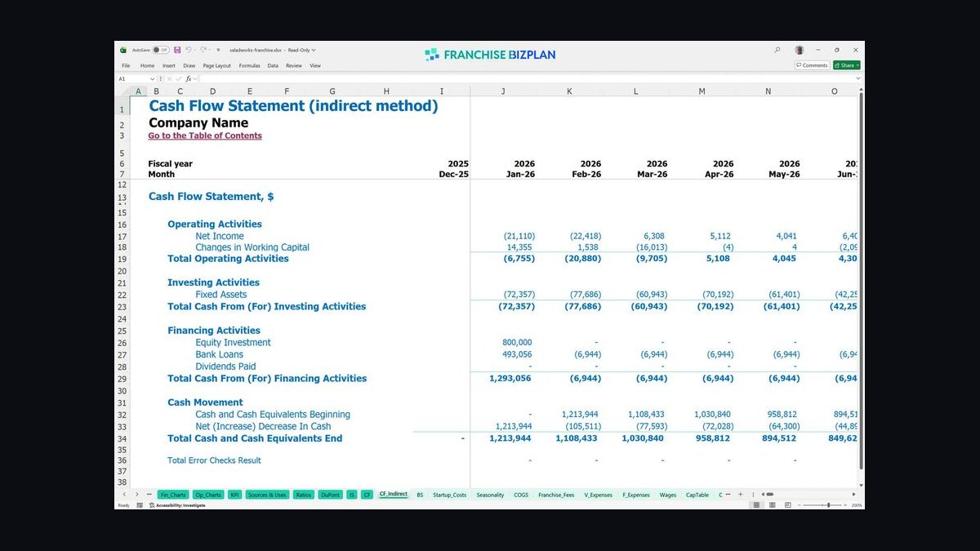The image size is (980, 551).
Task: Expand the formula bar chevron
Action: [x=857, y=78]
